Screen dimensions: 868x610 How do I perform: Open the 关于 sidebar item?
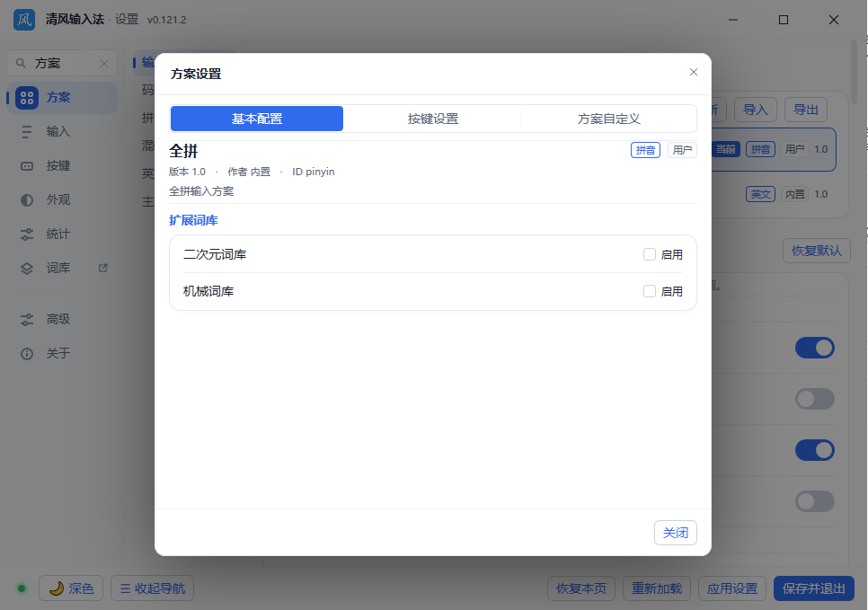(62, 354)
